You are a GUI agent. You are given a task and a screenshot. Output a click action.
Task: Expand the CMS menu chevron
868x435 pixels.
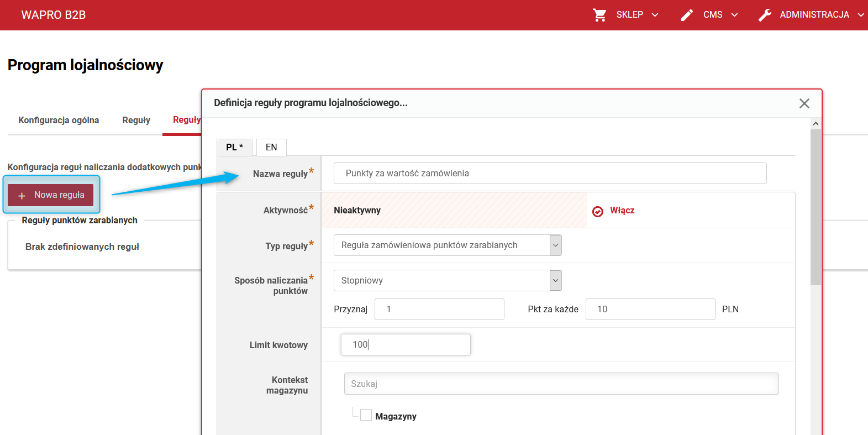[x=734, y=15]
